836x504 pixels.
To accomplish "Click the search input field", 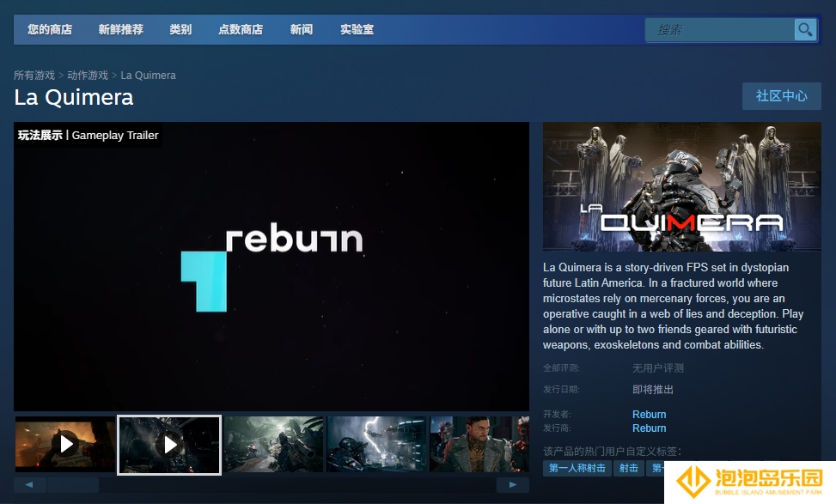I will pyautogui.click(x=720, y=30).
